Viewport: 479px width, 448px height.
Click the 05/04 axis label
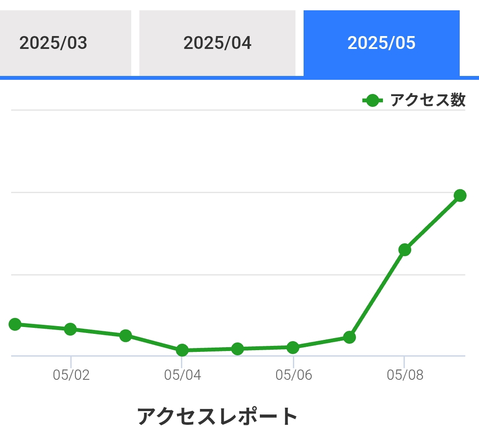182,375
